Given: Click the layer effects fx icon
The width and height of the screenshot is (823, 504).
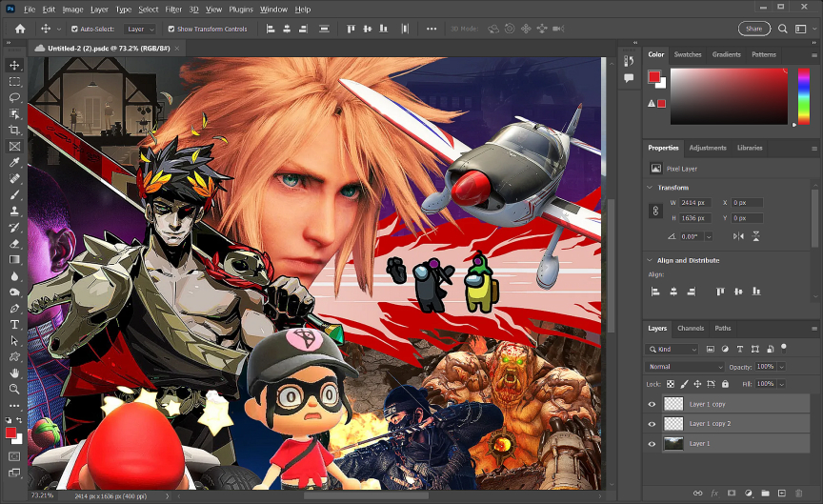Looking at the screenshot, I should (714, 493).
